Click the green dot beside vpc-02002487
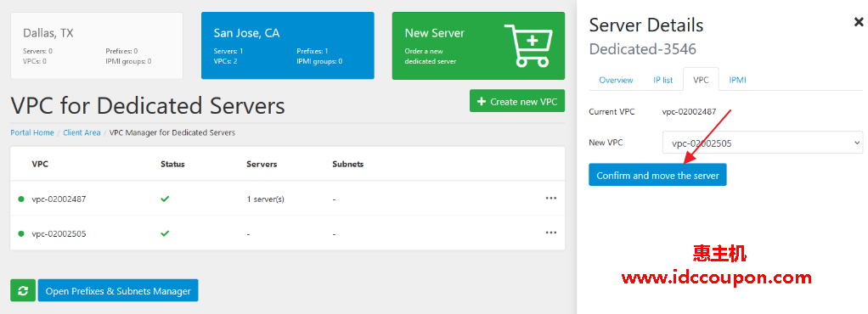 (21, 199)
